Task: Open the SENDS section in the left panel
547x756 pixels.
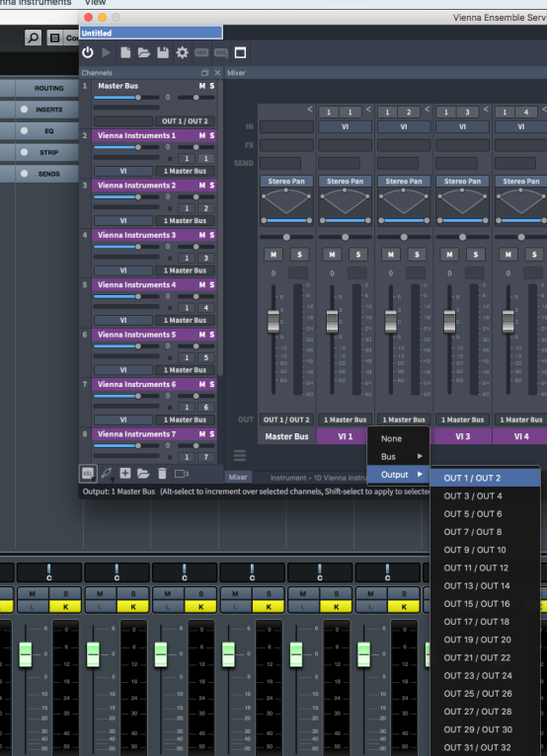Action: [x=48, y=174]
